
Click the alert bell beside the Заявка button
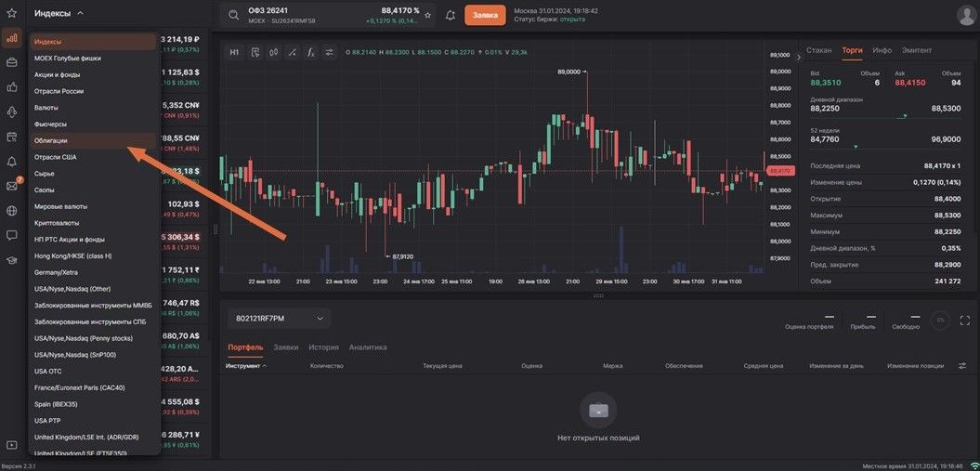[450, 16]
